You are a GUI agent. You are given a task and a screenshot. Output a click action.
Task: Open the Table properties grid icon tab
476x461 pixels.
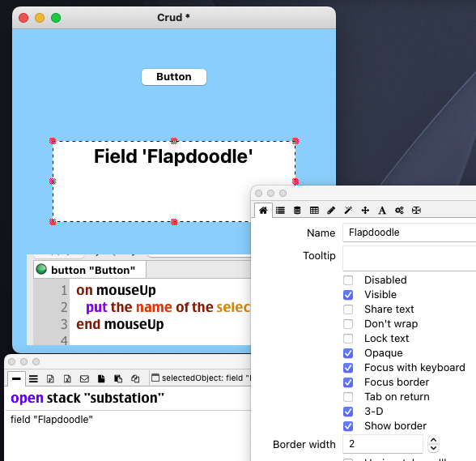tap(314, 211)
